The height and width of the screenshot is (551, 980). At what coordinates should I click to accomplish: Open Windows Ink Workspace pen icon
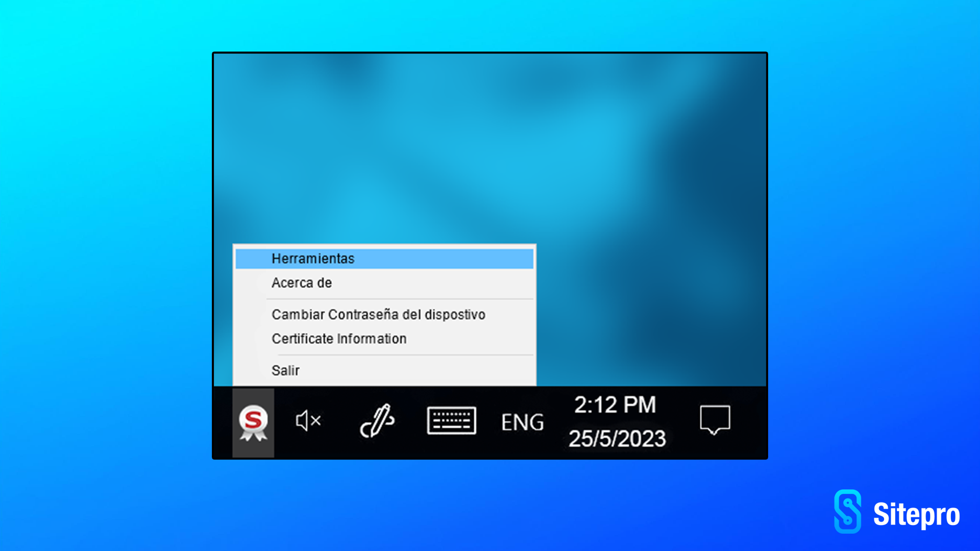tap(377, 421)
